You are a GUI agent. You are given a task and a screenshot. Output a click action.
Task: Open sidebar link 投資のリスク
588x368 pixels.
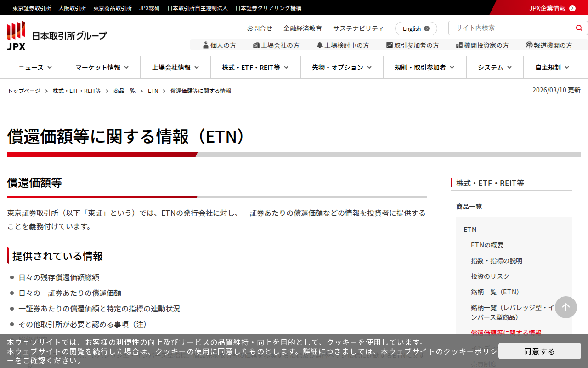tap(490, 276)
